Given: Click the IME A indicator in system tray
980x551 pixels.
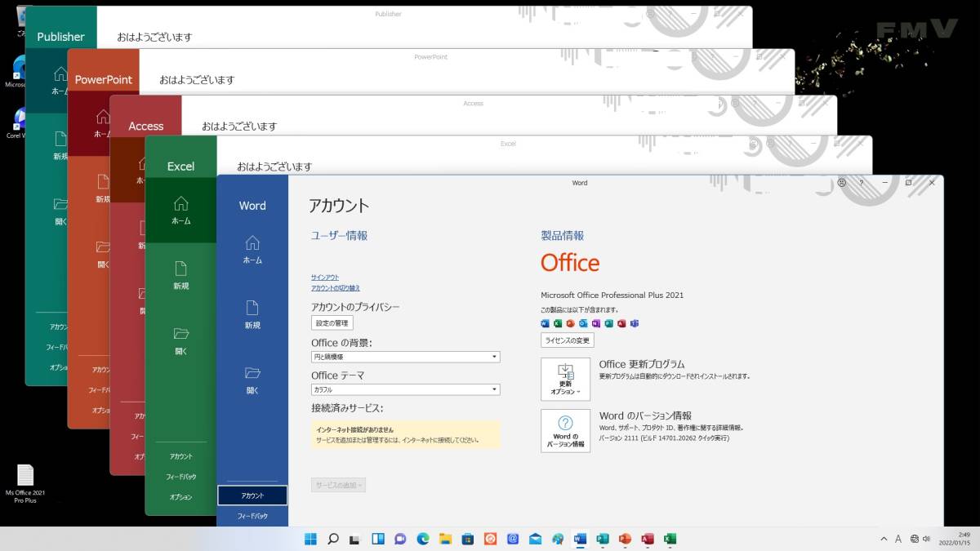Looking at the screenshot, I should pyautogui.click(x=898, y=539).
